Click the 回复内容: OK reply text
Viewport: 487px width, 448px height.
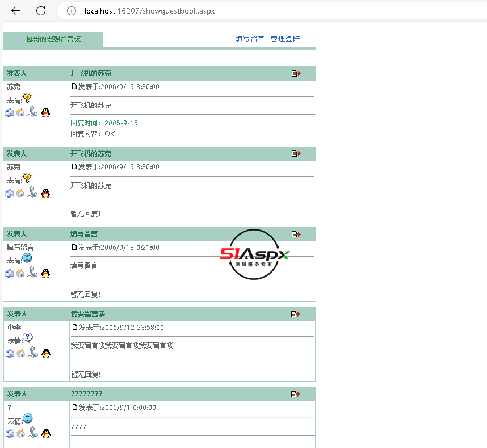pos(93,134)
